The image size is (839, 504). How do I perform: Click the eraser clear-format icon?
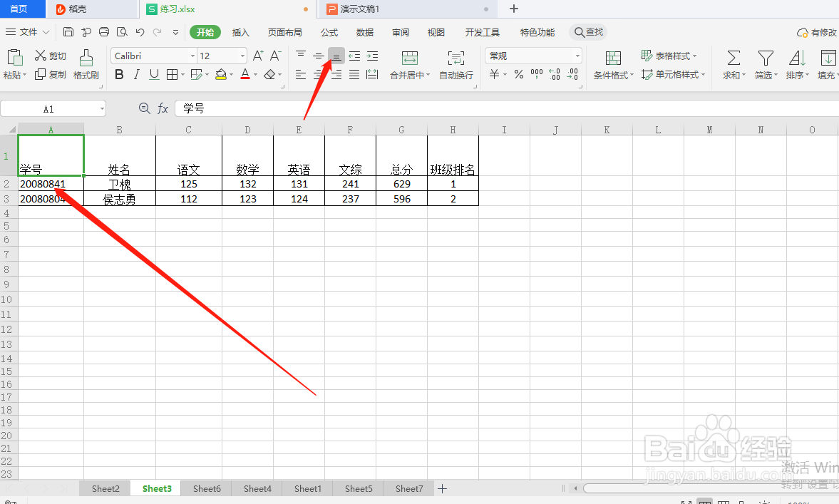click(269, 74)
